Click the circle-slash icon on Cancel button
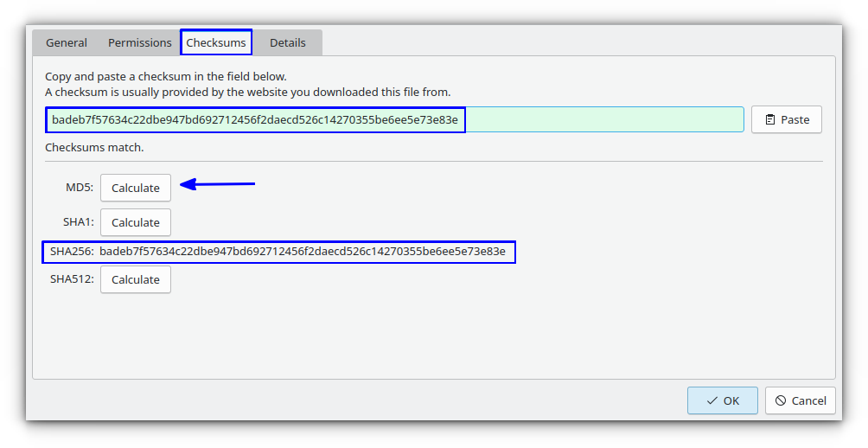The height and width of the screenshot is (448, 868). click(x=781, y=400)
